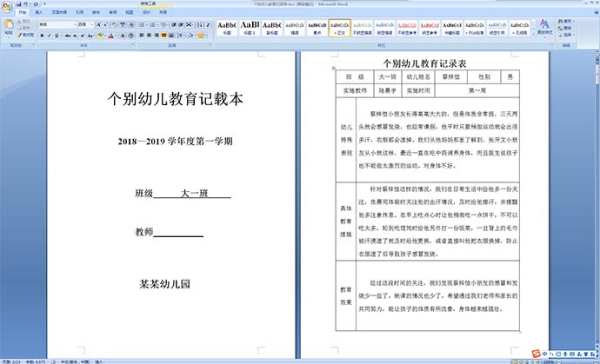600x364 pixels.
Task: Click Sogou input method S icon
Action: [x=537, y=354]
